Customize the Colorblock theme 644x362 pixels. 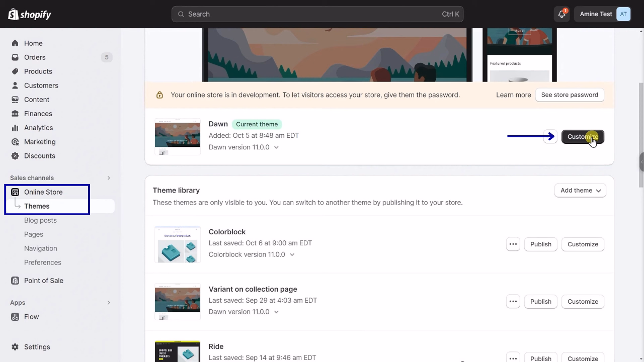[583, 244]
